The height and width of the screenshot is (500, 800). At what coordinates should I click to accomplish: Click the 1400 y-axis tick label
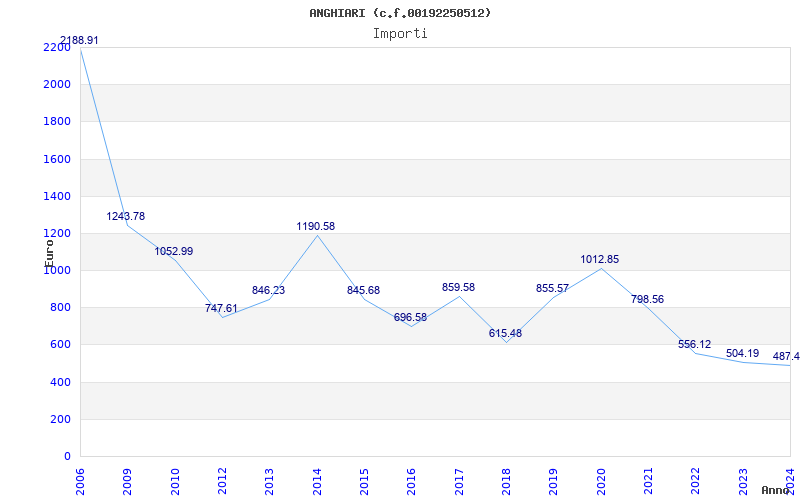(57, 196)
